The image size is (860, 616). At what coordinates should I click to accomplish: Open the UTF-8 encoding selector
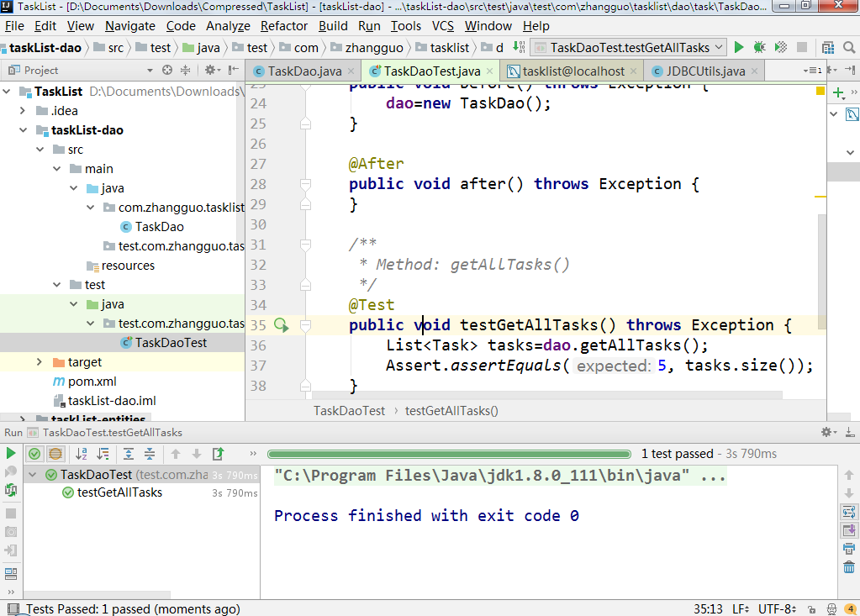coord(777,609)
